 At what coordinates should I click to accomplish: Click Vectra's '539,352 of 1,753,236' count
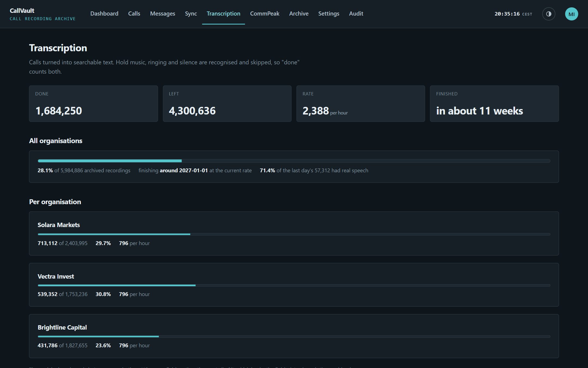[x=62, y=294]
